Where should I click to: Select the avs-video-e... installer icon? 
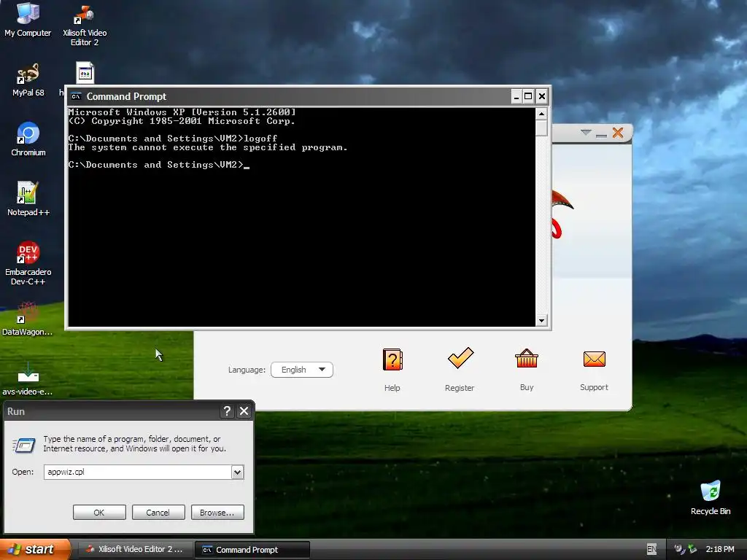tap(27, 379)
